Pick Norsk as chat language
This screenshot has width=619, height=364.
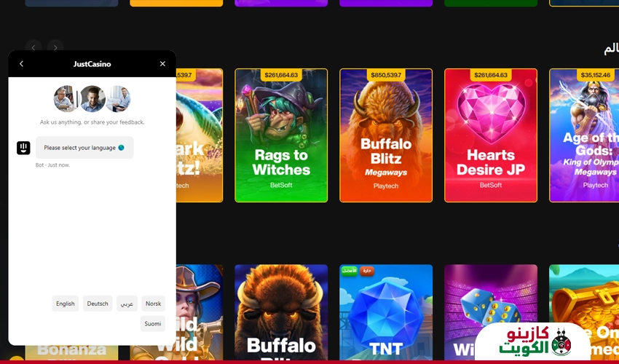153,304
